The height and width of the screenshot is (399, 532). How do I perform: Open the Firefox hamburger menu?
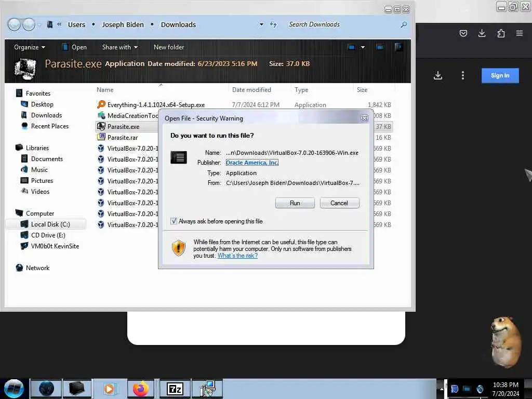(x=519, y=33)
